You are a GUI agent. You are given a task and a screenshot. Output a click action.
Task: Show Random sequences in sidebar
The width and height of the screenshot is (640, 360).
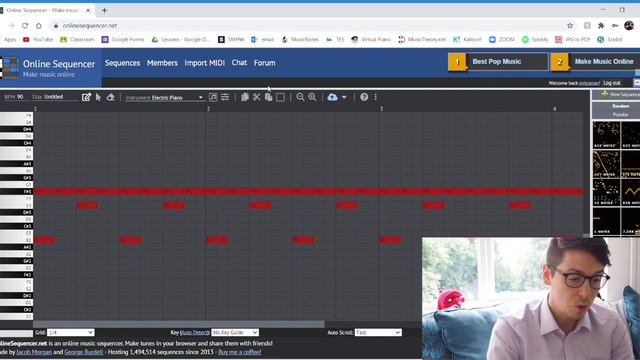click(620, 106)
